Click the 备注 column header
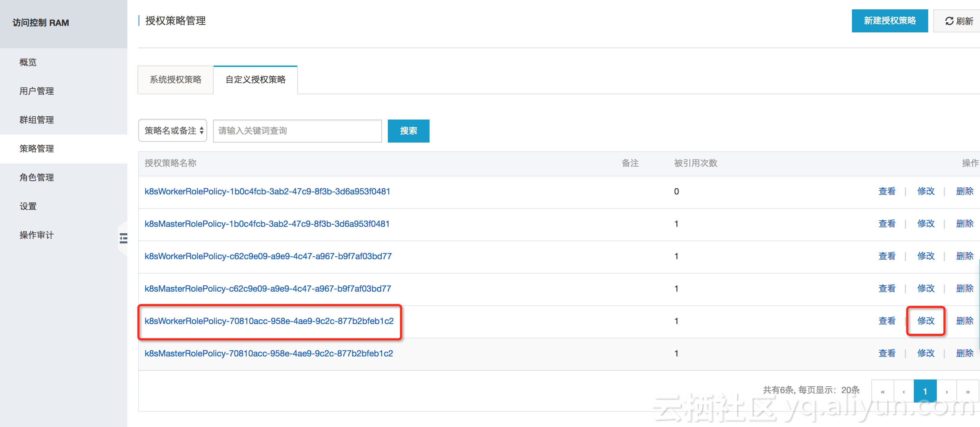 (x=630, y=163)
